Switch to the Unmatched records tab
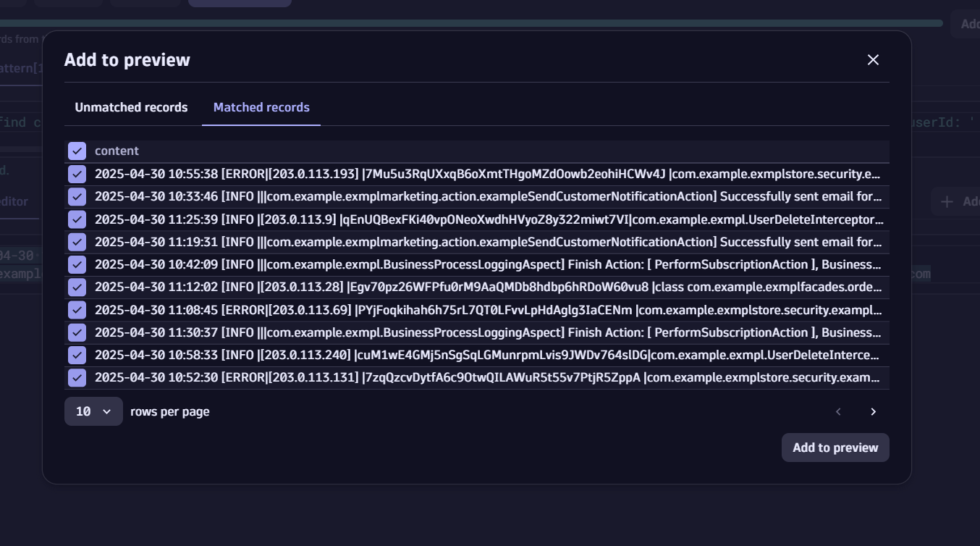 [x=131, y=107]
